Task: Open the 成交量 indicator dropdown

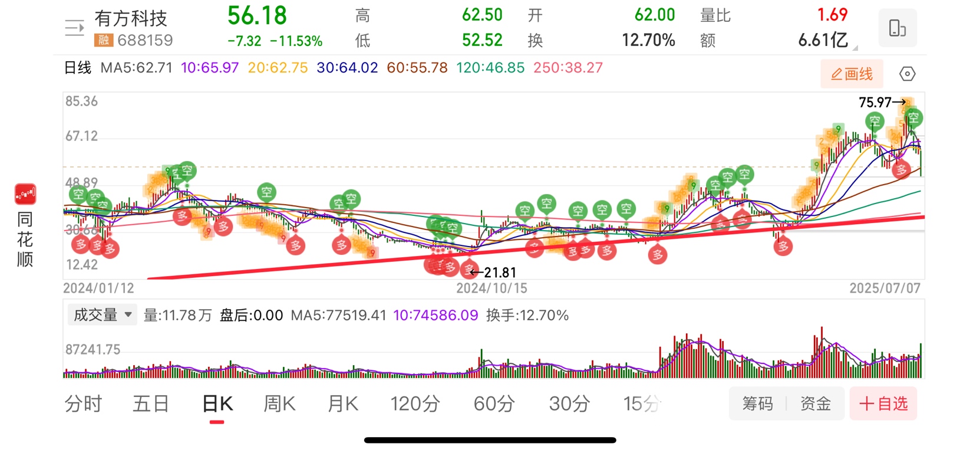Action: (x=103, y=315)
